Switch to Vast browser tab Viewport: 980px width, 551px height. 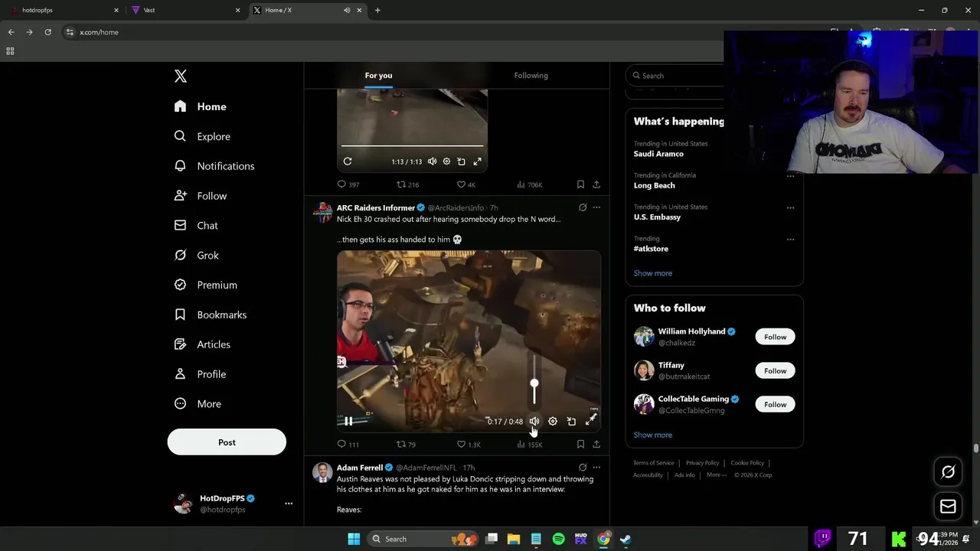pyautogui.click(x=184, y=10)
